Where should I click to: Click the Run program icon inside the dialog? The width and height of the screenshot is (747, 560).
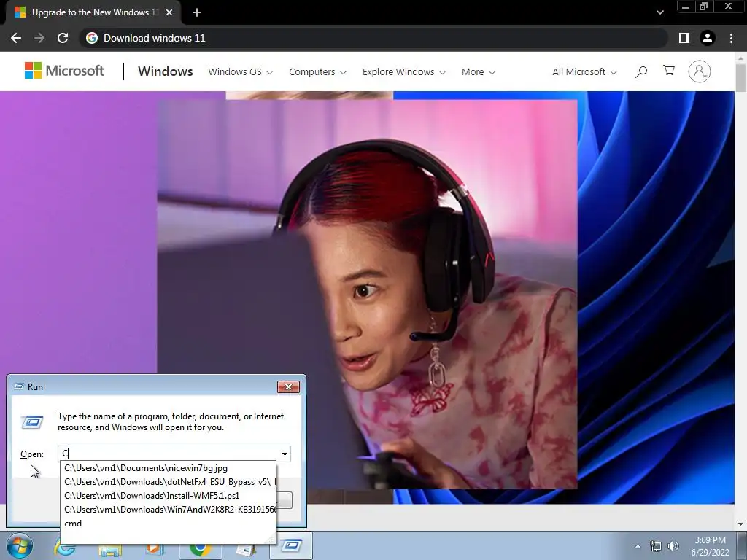coord(32,422)
